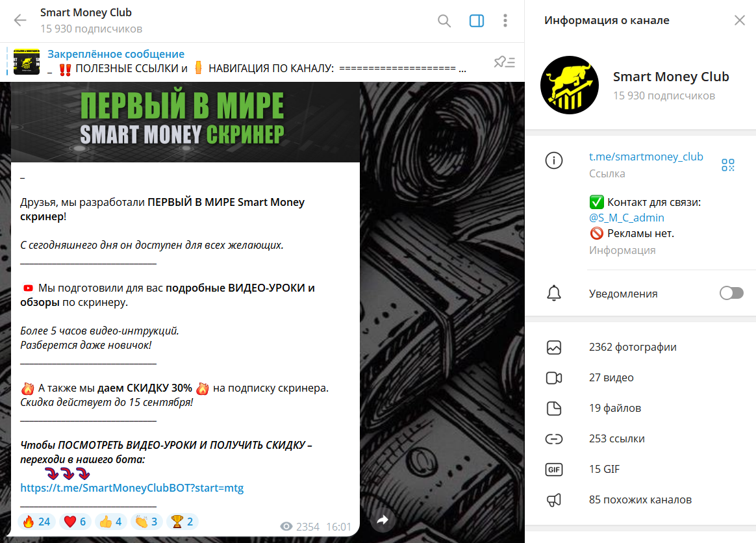
Task: Click the pinned message thumbnail
Action: click(x=27, y=61)
